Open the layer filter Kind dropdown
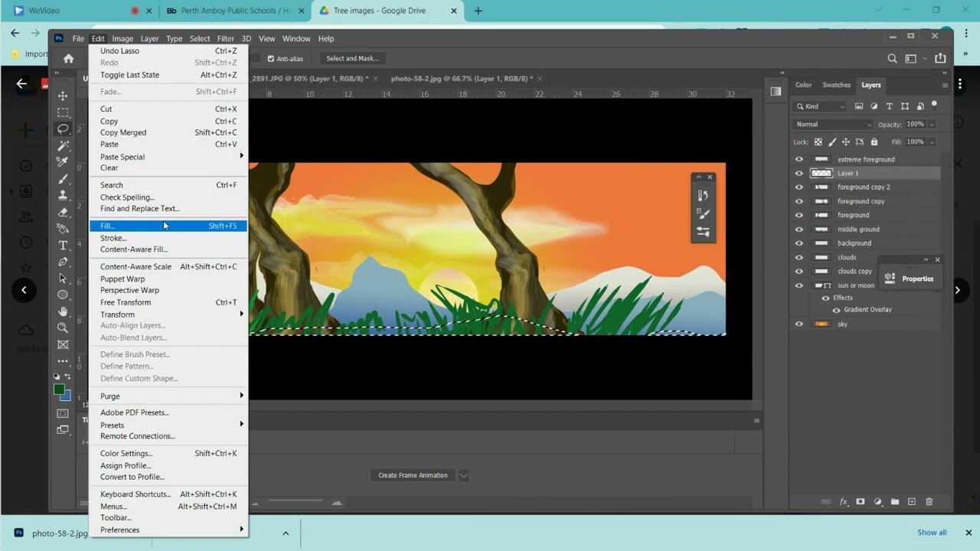Screen dimensions: 980x551 tap(820, 106)
